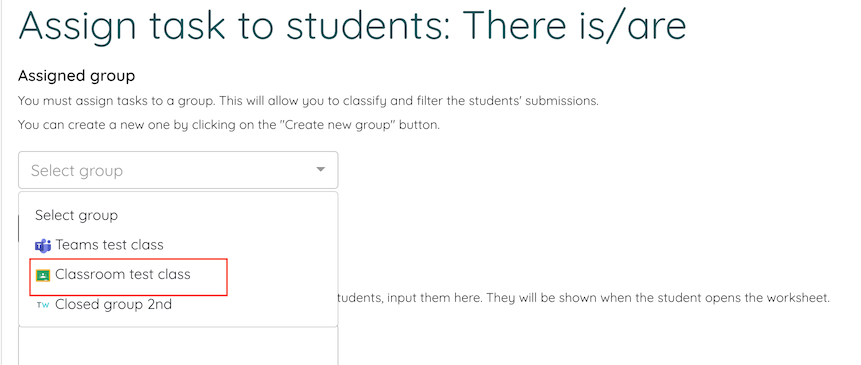Click the Assigned group heading

coord(76,76)
